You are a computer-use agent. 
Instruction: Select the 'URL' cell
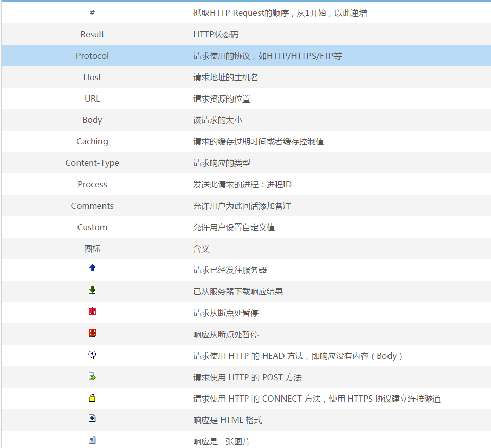[92, 98]
